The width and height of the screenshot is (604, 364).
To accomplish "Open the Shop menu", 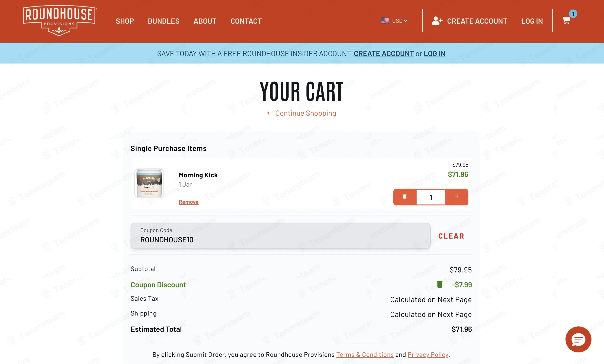I will click(x=125, y=21).
